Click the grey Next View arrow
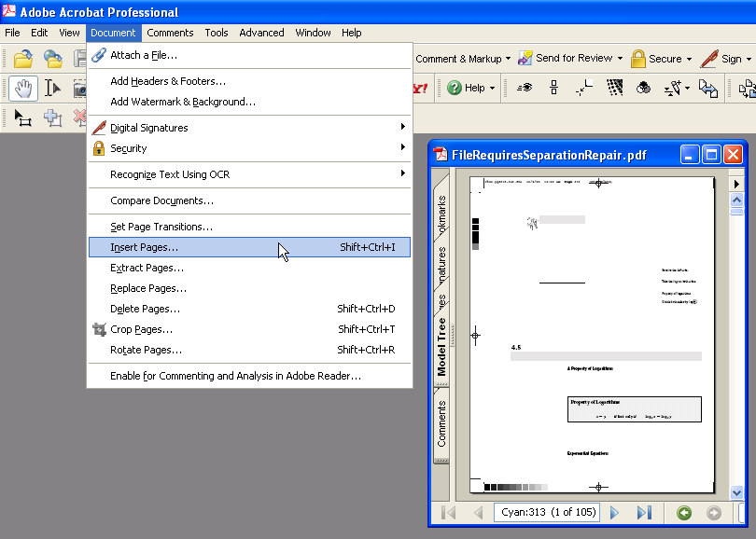 click(714, 513)
